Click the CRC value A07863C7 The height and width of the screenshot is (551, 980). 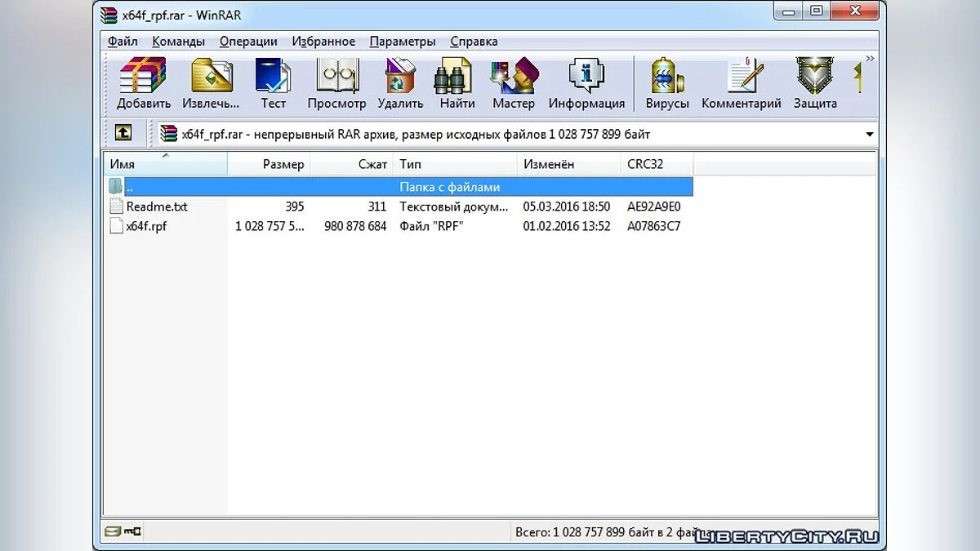click(653, 226)
